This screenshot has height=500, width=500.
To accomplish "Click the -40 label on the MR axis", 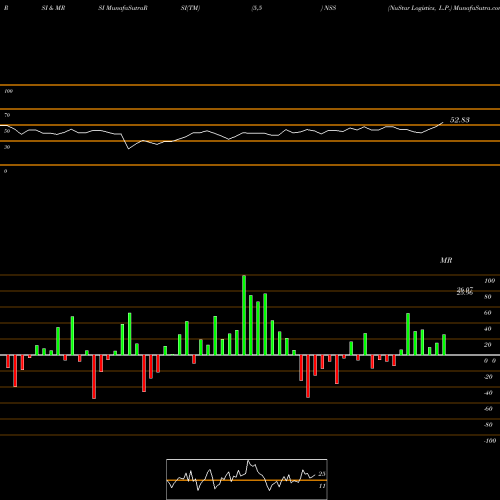I will (488, 393).
